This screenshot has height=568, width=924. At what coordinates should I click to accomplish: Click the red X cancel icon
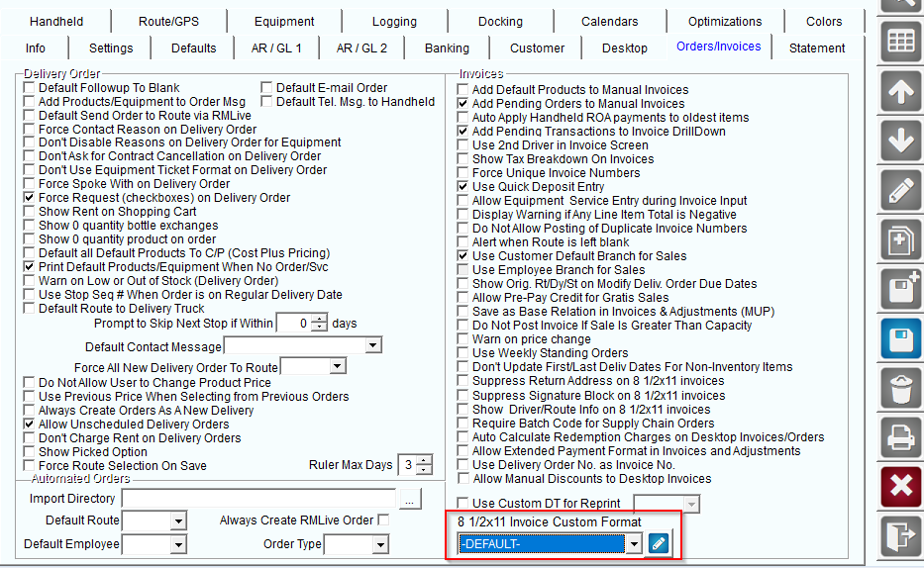901,488
